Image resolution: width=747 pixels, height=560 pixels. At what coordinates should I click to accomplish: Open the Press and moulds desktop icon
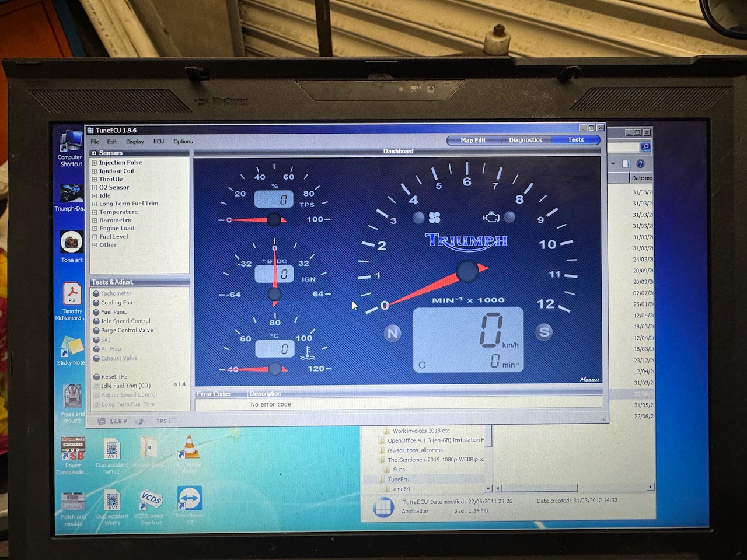click(72, 403)
